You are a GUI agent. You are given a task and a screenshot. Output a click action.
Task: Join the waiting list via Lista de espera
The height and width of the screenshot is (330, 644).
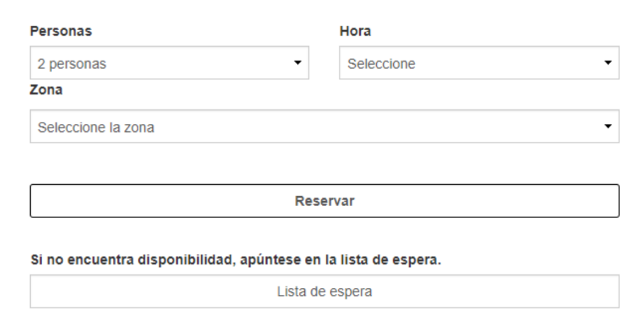click(x=324, y=292)
